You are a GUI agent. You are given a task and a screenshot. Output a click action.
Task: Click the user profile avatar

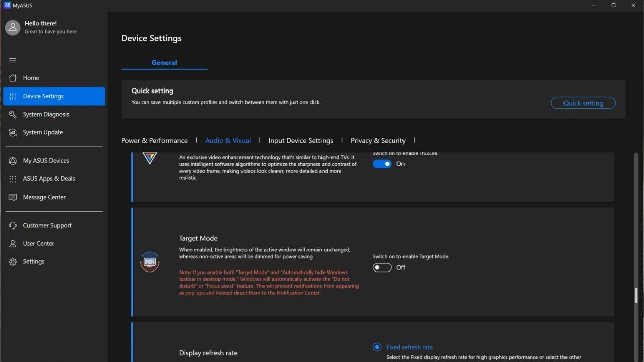13,28
